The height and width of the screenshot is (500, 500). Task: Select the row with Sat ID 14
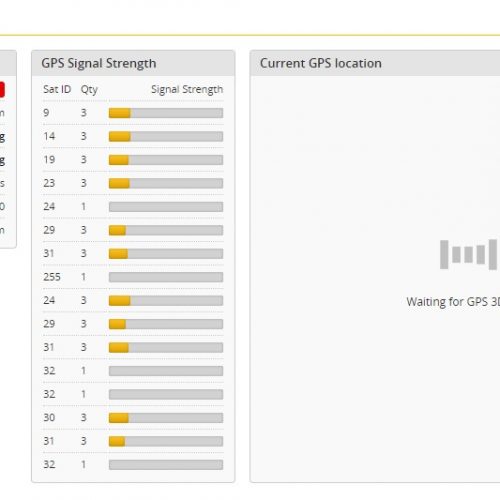[x=133, y=136]
